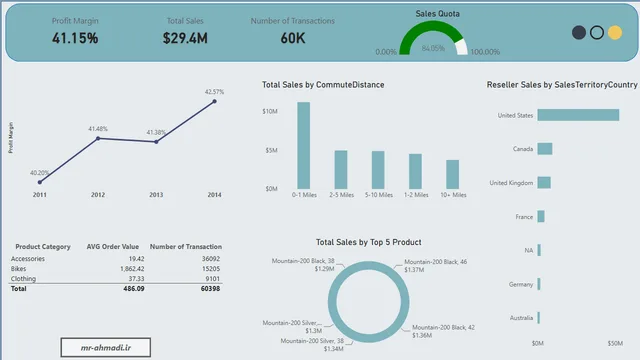This screenshot has height=360, width=640.
Task: Select the 2012 point labeled 41.48%
Action: coord(98,139)
